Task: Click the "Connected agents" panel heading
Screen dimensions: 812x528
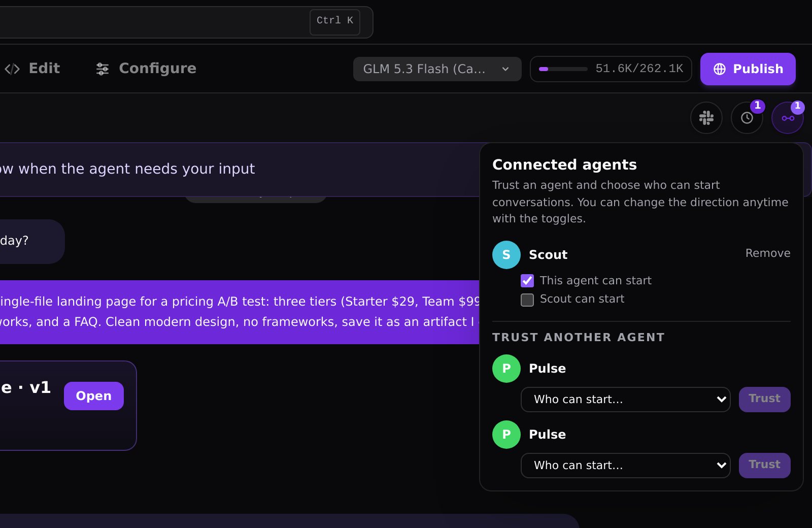Action: [x=564, y=164]
